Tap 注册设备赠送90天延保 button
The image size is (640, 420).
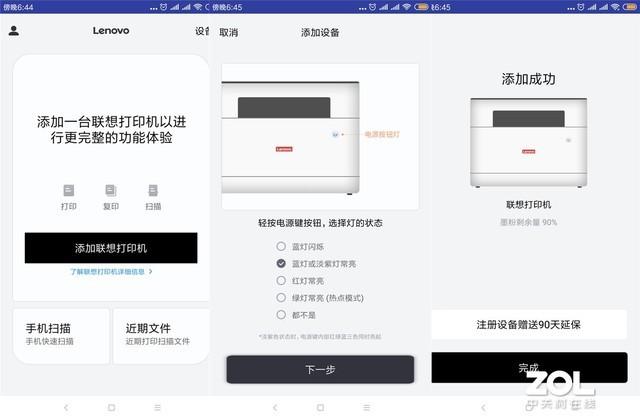click(529, 324)
